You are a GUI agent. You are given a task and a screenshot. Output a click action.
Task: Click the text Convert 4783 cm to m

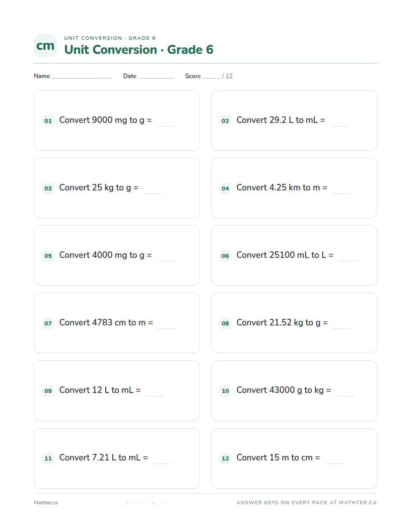pos(102,322)
